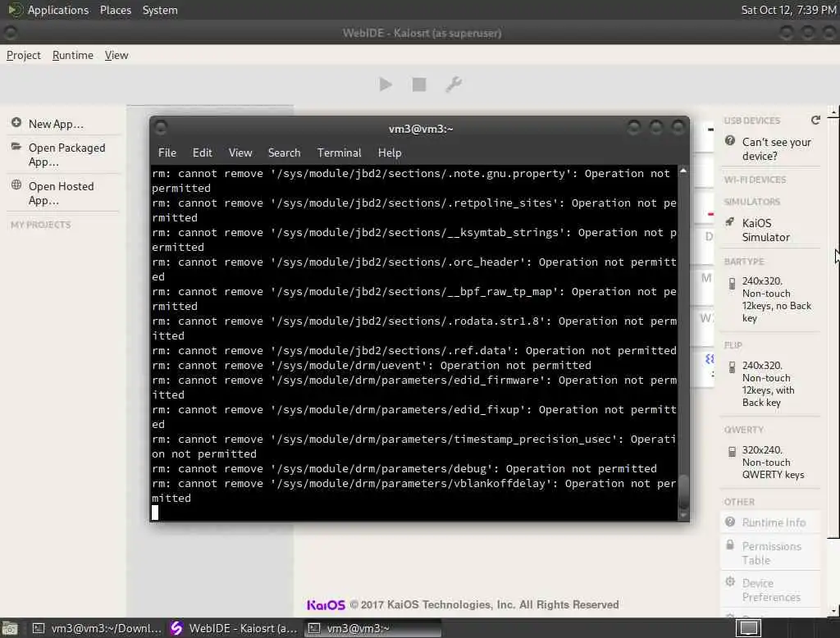Image resolution: width=840 pixels, height=638 pixels.
Task: Click the globe icon beside Open Hosted App
Action: [x=16, y=185]
